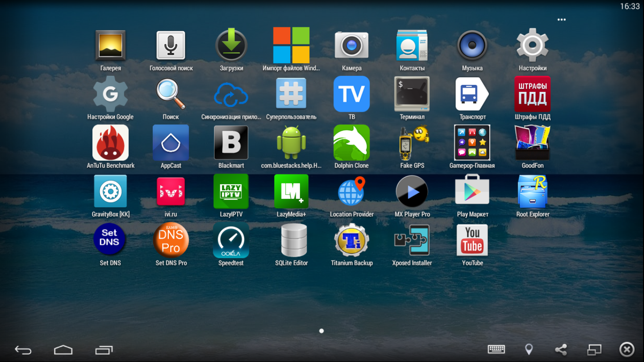Open Синхронизация приложений cloud icon
This screenshot has width=644, height=362.
click(231, 95)
